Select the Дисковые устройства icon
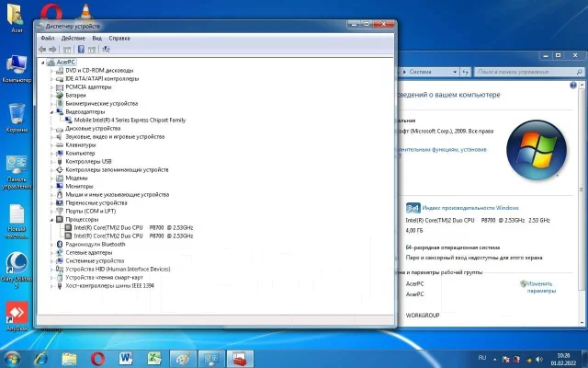Viewport: 588px width, 368px height. coord(59,129)
